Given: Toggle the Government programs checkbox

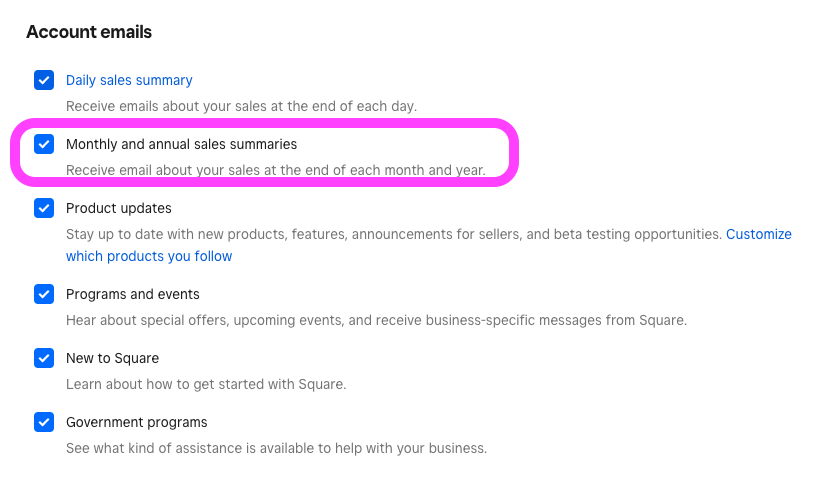Looking at the screenshot, I should [44, 422].
